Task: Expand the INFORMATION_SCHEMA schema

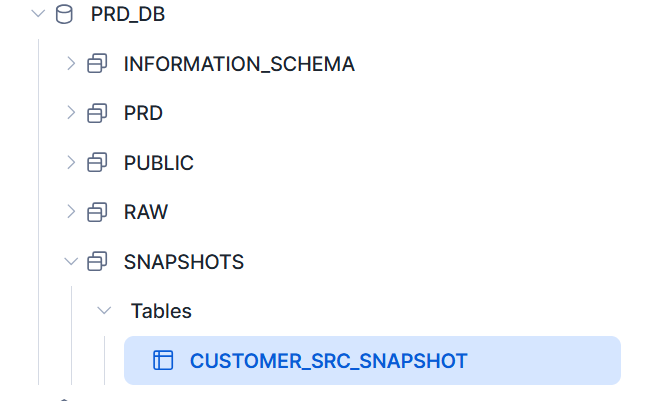Action: click(x=70, y=64)
